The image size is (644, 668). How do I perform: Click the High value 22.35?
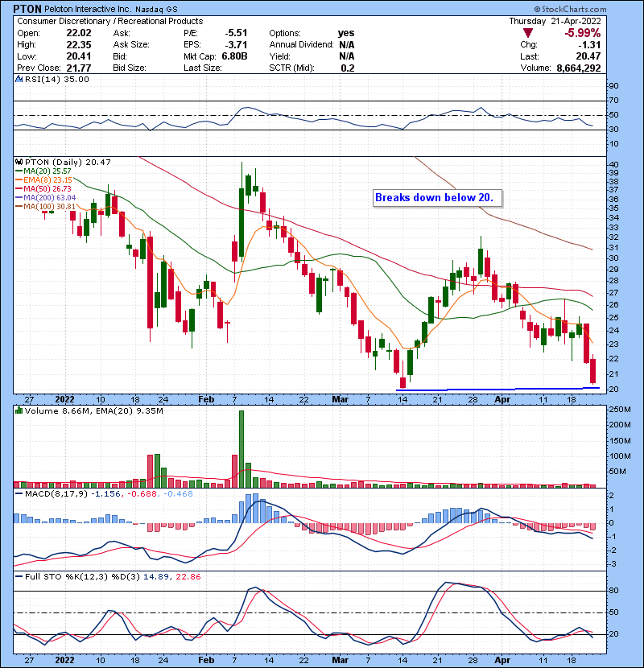79,45
